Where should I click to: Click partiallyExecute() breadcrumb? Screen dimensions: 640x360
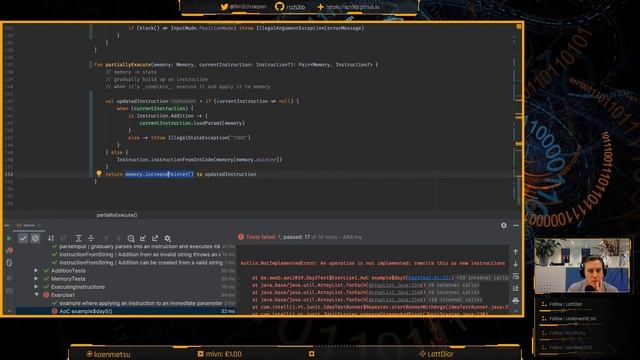117,215
